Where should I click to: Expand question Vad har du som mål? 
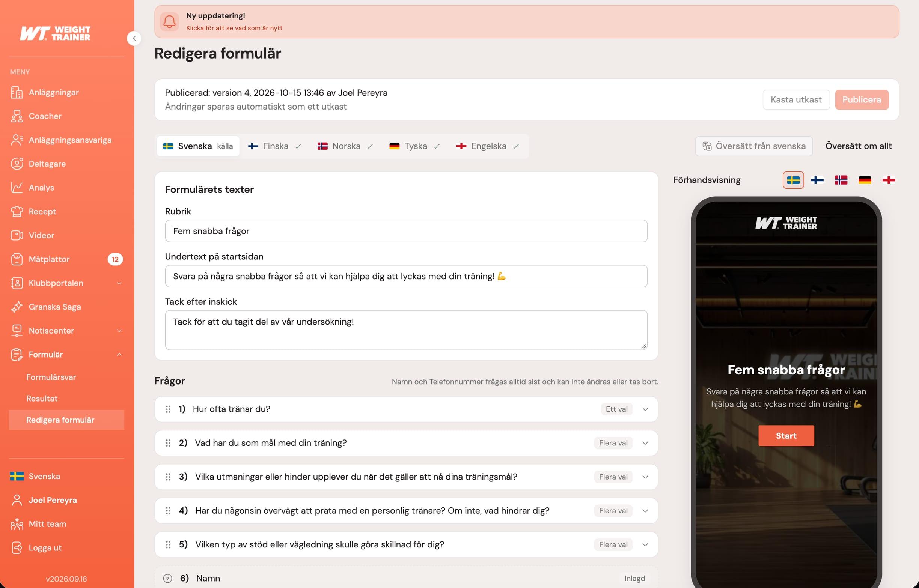[645, 443]
